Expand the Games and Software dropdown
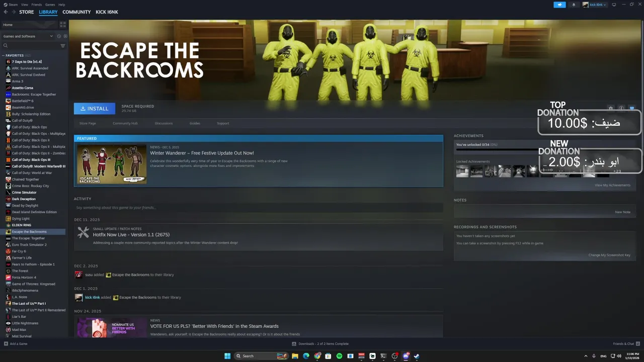 click(x=28, y=36)
